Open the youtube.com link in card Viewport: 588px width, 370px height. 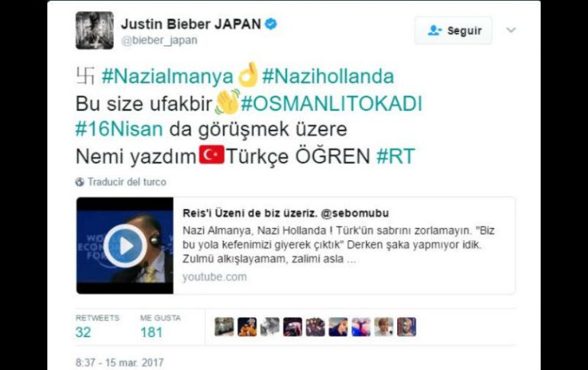215,277
